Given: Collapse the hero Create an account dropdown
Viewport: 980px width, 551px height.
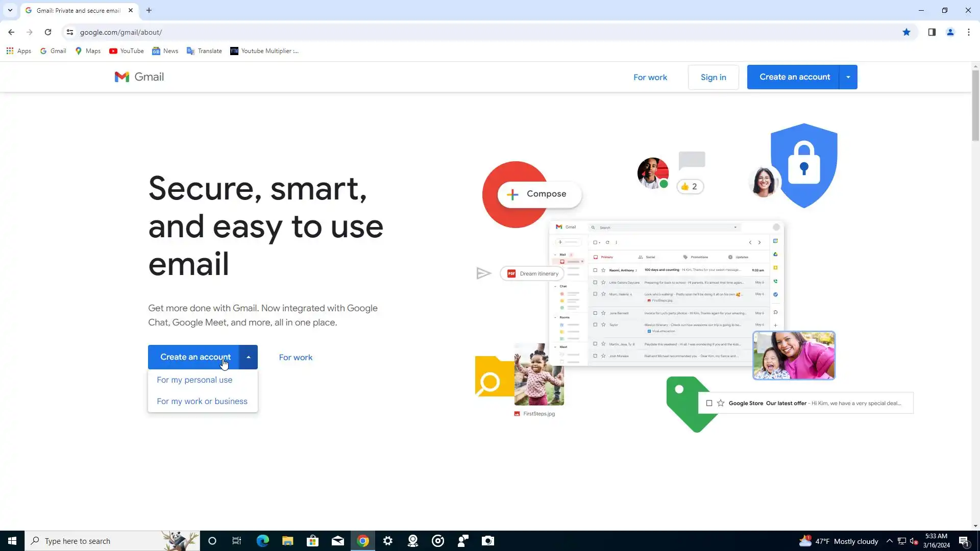Looking at the screenshot, I should click(x=249, y=357).
